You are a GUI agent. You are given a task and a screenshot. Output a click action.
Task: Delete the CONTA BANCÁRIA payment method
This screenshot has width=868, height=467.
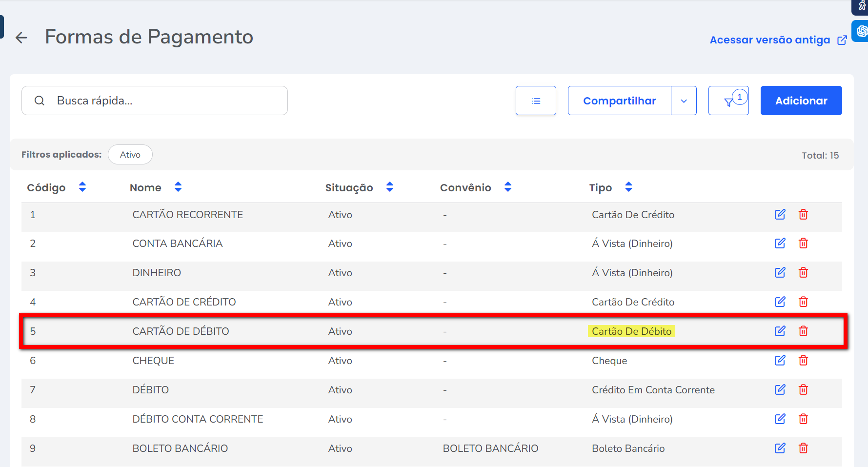(803, 243)
